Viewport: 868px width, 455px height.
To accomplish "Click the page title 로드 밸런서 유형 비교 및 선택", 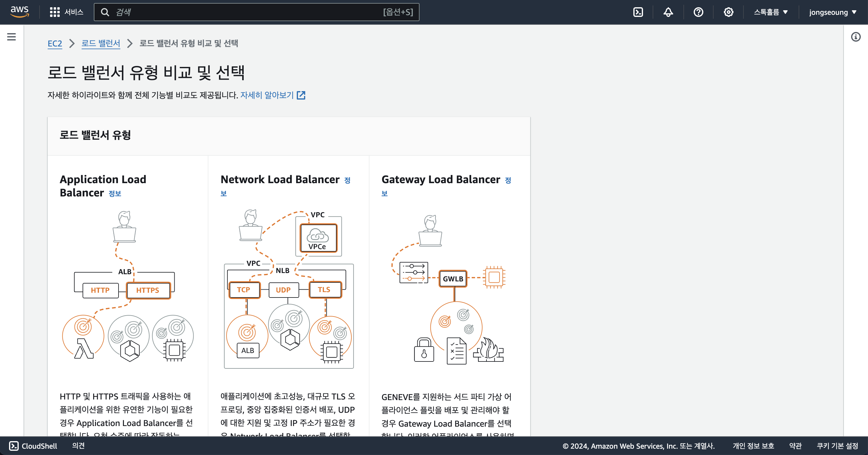I will (146, 72).
